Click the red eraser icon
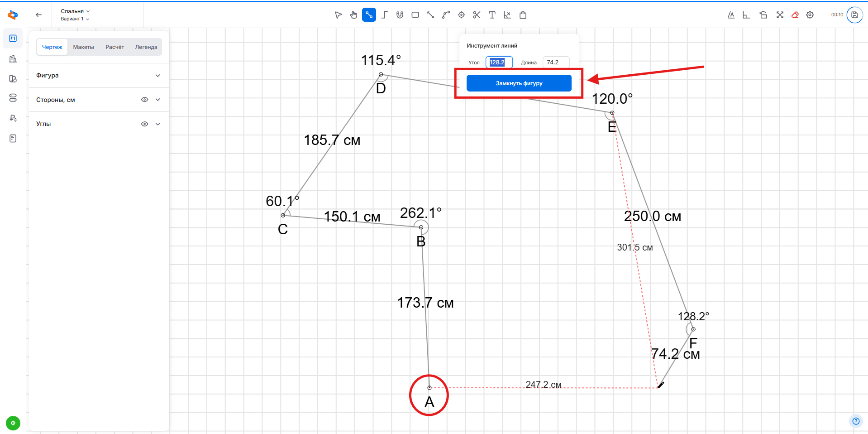 point(795,15)
